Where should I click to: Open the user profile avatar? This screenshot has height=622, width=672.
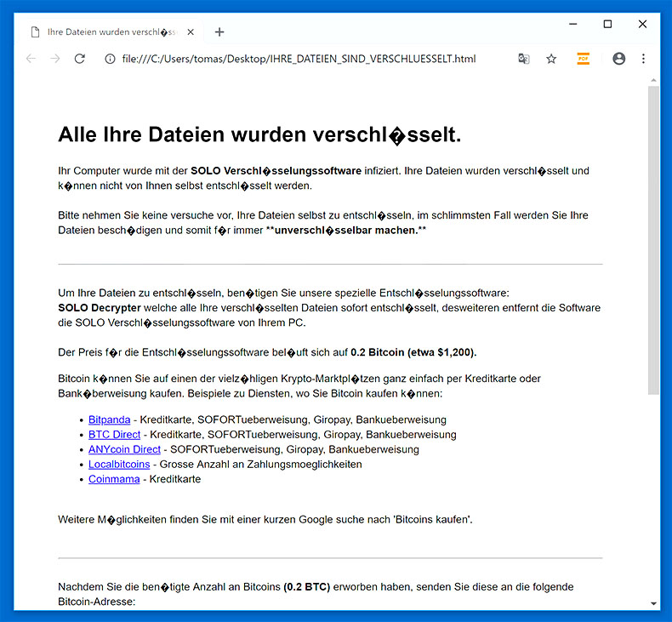[618, 59]
